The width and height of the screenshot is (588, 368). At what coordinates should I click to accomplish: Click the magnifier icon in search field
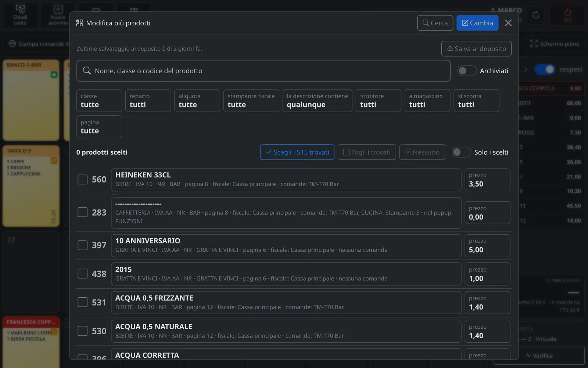click(x=87, y=71)
